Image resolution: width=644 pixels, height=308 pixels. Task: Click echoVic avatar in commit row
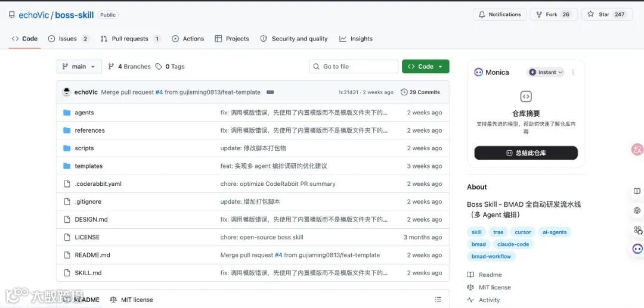67,92
